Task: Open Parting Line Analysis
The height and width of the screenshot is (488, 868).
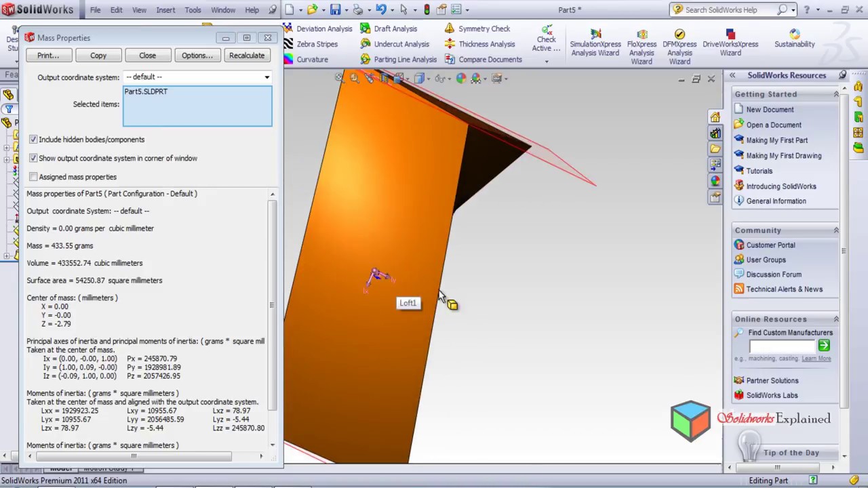Action: coord(399,59)
